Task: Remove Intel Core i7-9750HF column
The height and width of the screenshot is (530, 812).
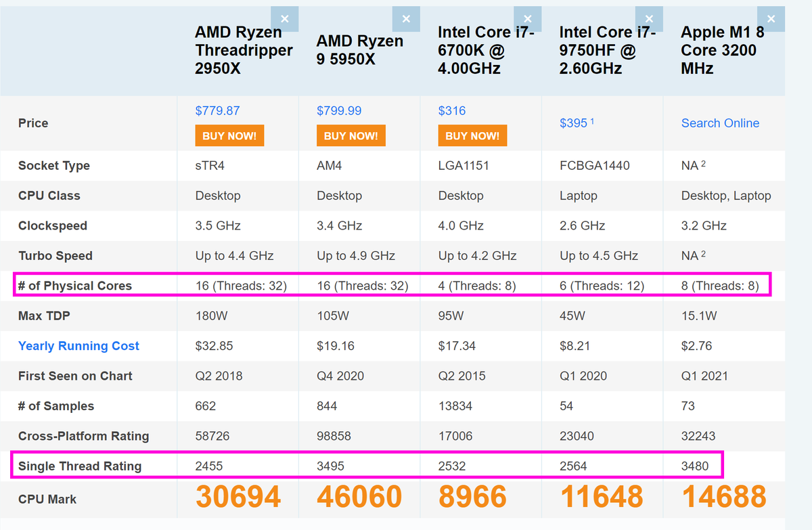Action: [x=649, y=19]
